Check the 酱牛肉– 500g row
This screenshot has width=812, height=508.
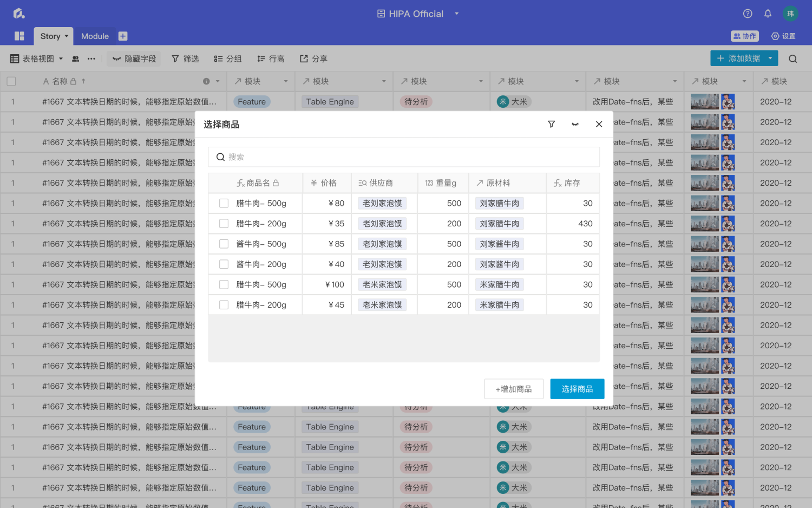coord(224,244)
